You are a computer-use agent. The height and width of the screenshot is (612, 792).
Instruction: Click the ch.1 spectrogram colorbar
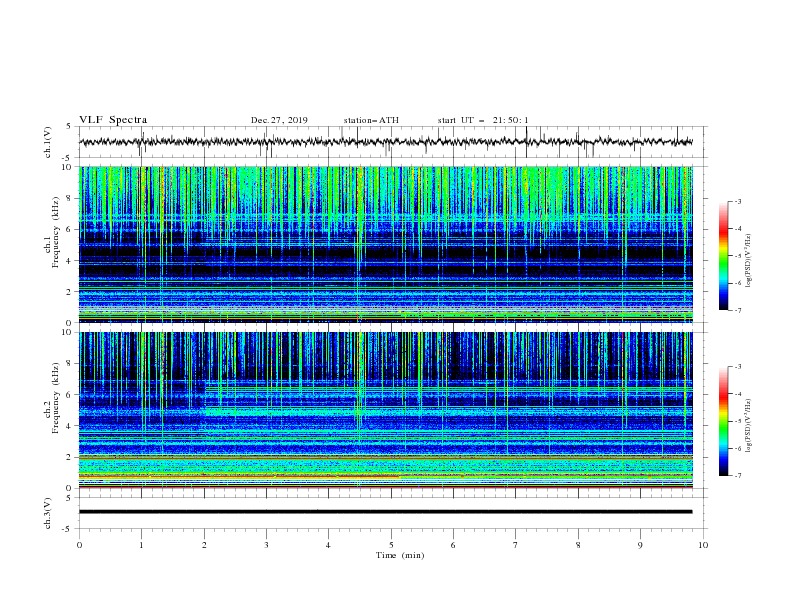click(x=723, y=256)
